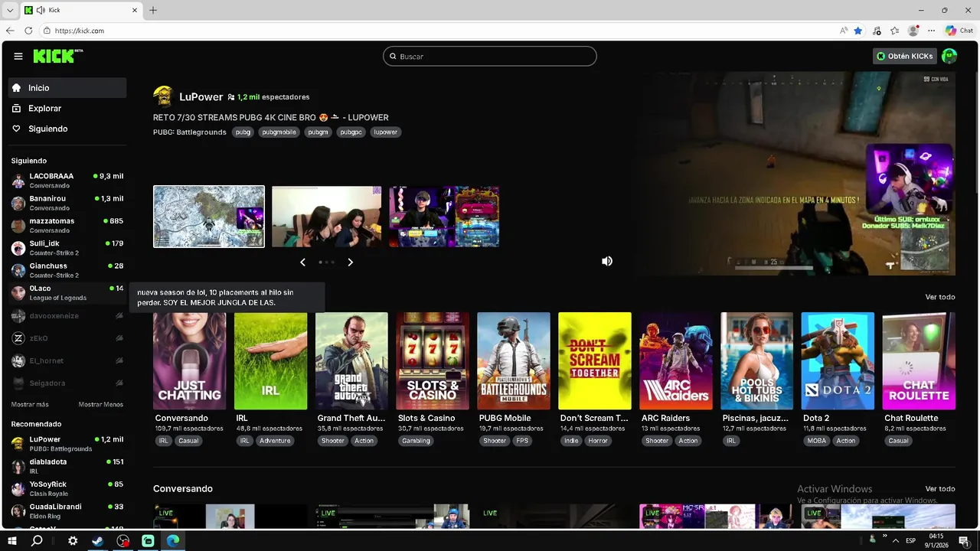
Task: Open the ARC Raiders category card
Action: pyautogui.click(x=676, y=360)
